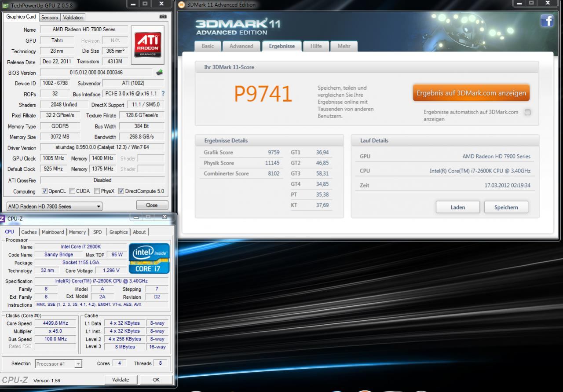
Task: Toggle the DirectCompute 5.0 checkbox
Action: pyautogui.click(x=121, y=191)
